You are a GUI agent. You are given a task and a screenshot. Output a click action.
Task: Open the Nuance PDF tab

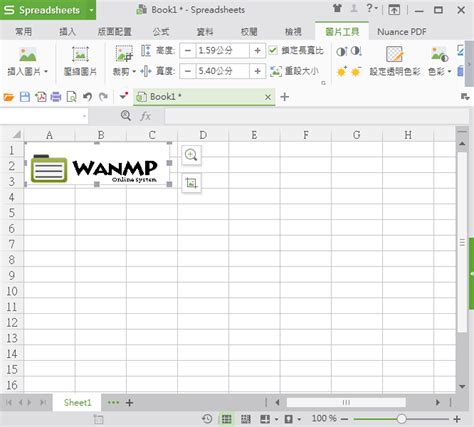pyautogui.click(x=402, y=32)
